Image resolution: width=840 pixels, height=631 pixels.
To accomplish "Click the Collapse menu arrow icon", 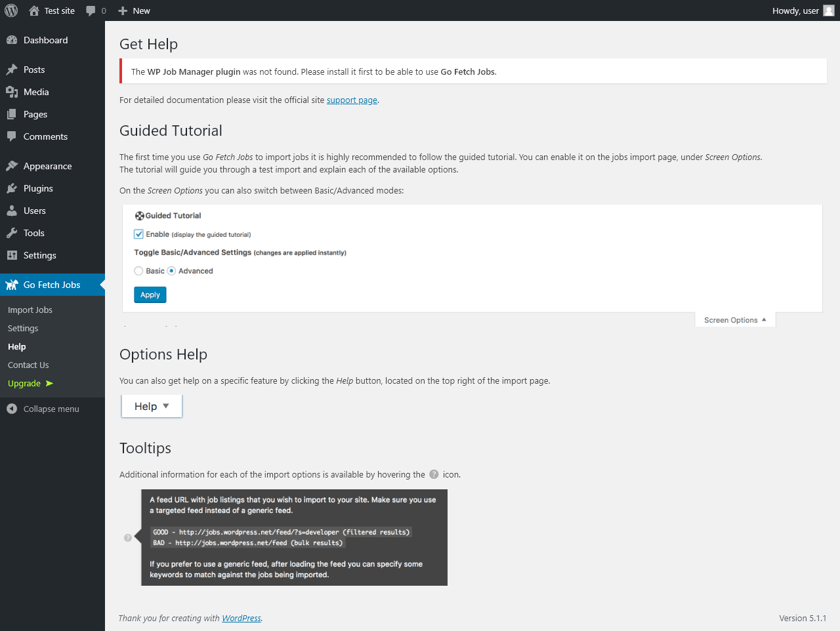I will (12, 409).
